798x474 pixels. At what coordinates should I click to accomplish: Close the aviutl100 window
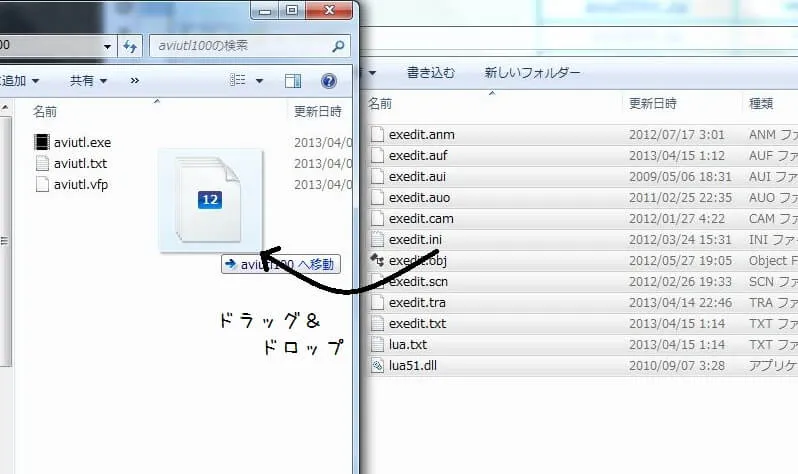tap(329, 10)
